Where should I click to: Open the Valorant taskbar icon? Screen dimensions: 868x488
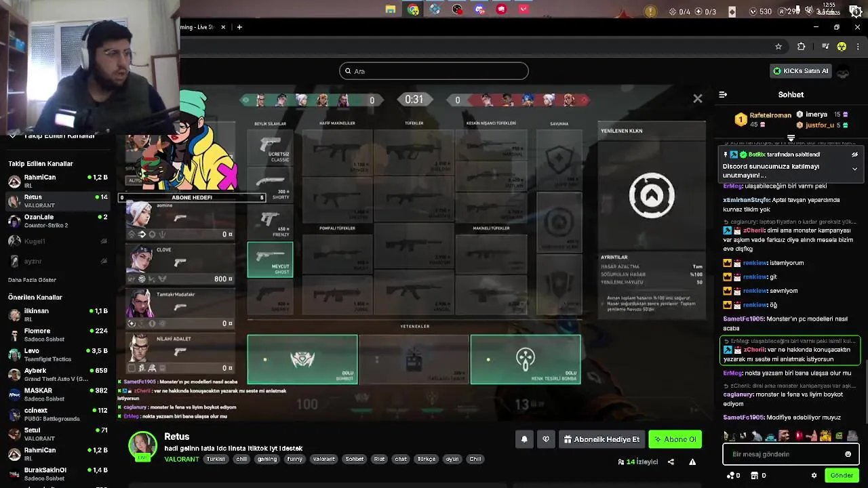524,9
